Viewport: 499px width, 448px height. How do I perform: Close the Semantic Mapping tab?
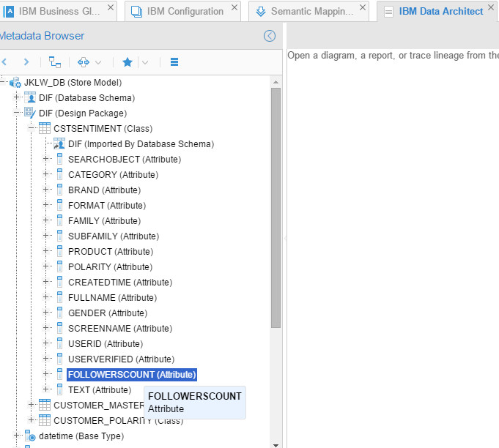click(363, 7)
